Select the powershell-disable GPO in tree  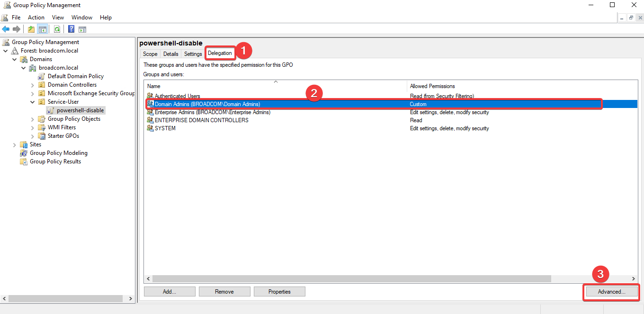[x=80, y=110]
